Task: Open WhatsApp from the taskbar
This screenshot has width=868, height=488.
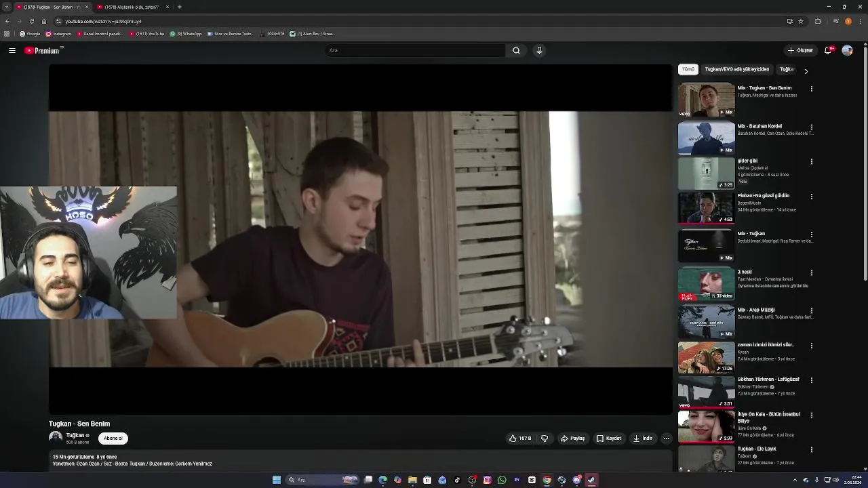Action: pos(502,480)
